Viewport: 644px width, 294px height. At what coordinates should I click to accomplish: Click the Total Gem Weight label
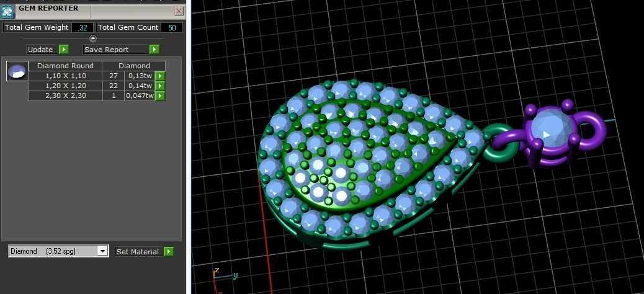point(37,27)
